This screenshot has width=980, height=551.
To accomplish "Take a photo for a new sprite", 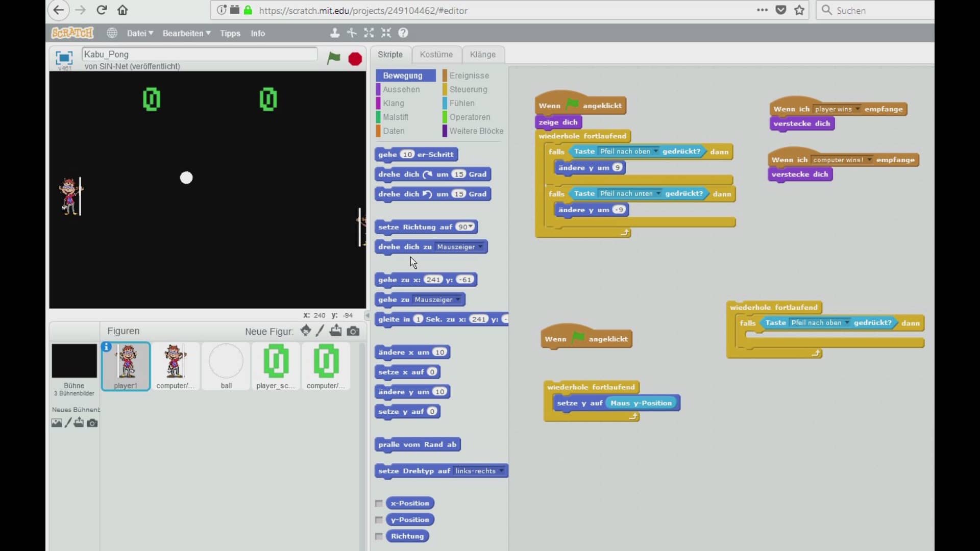I will pyautogui.click(x=354, y=331).
